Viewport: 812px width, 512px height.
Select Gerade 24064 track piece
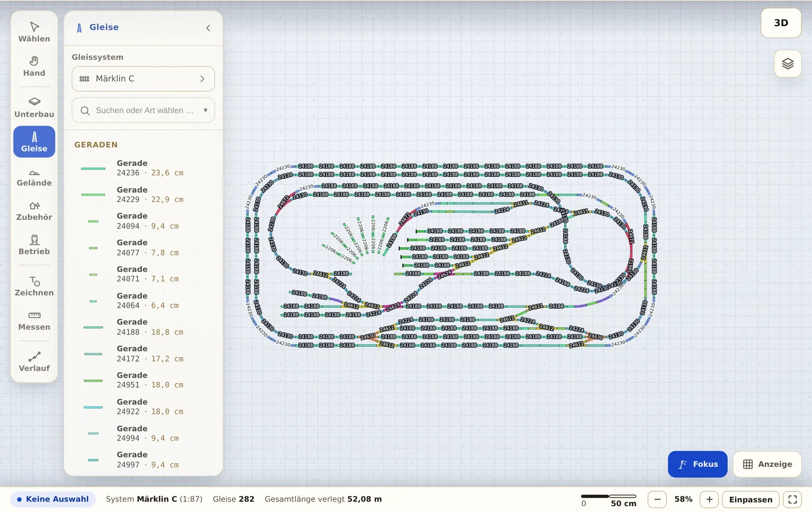click(143, 301)
